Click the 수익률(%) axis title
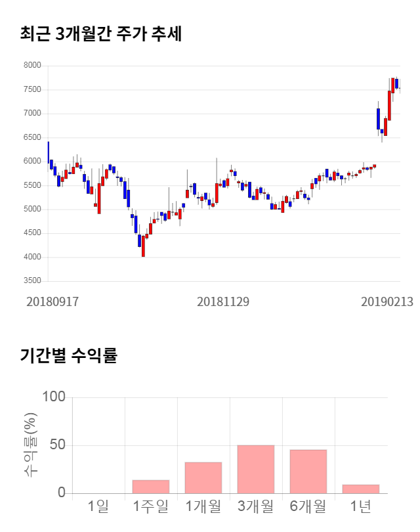420x532 pixels. 31,444
